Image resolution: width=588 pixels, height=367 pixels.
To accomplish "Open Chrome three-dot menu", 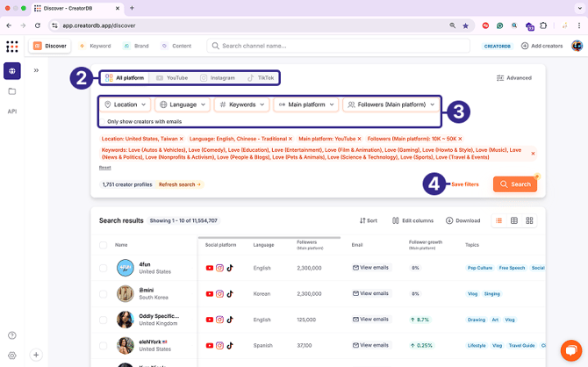I will pos(579,25).
